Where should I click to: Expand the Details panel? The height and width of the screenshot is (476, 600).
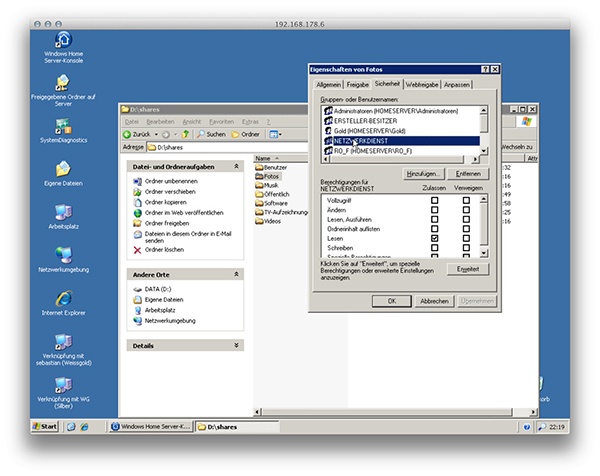[x=237, y=345]
